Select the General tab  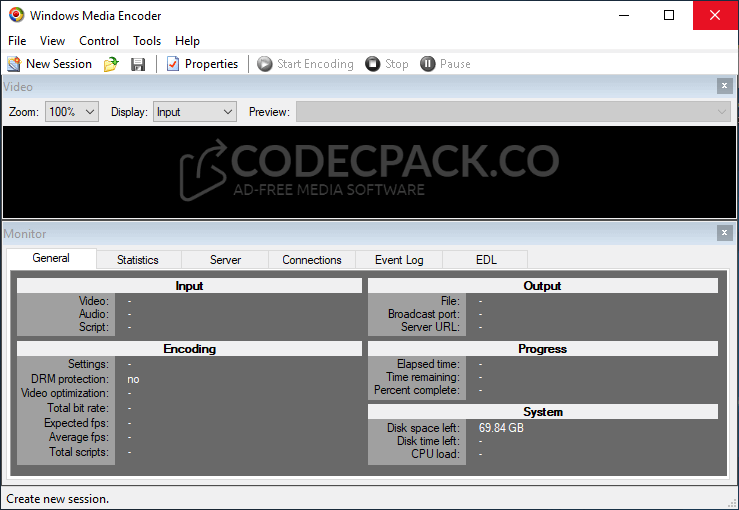coord(51,258)
